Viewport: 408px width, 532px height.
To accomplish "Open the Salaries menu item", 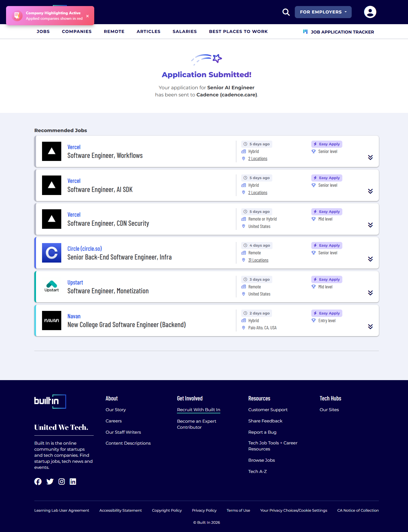I will (x=185, y=32).
